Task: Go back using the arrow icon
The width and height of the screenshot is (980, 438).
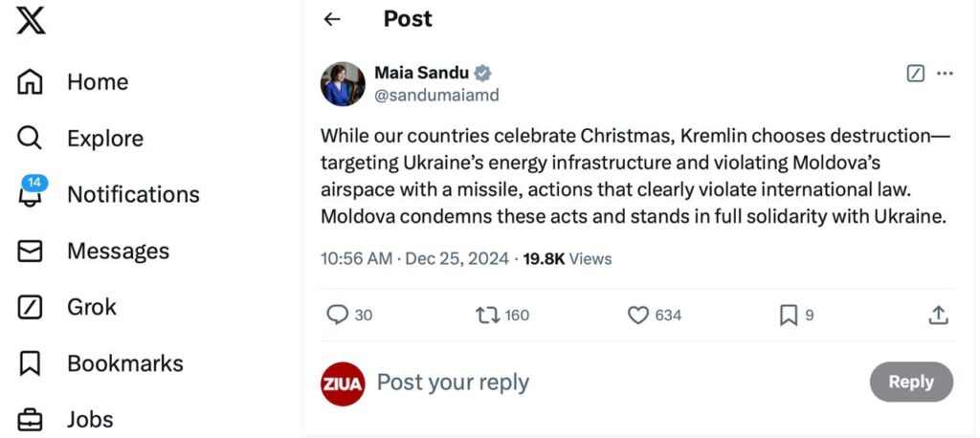Action: [x=332, y=19]
